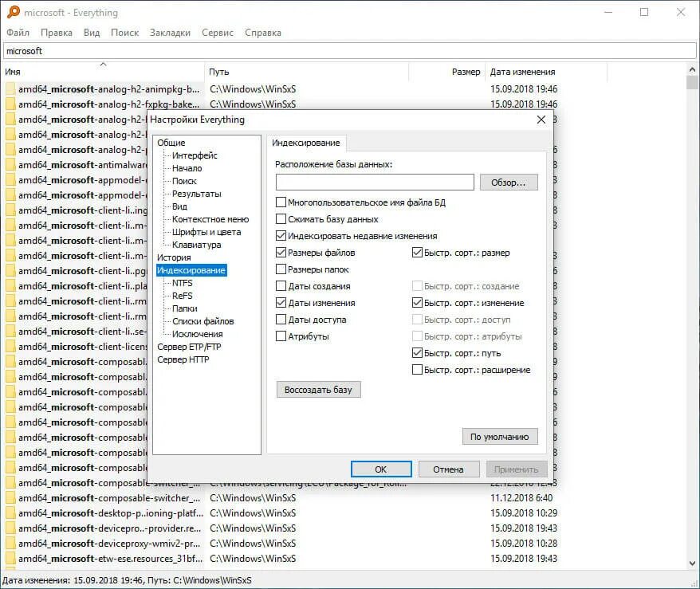Toggle Многопользовательское имя файла БД checkbox
This screenshot has width=700, height=589.
click(281, 202)
